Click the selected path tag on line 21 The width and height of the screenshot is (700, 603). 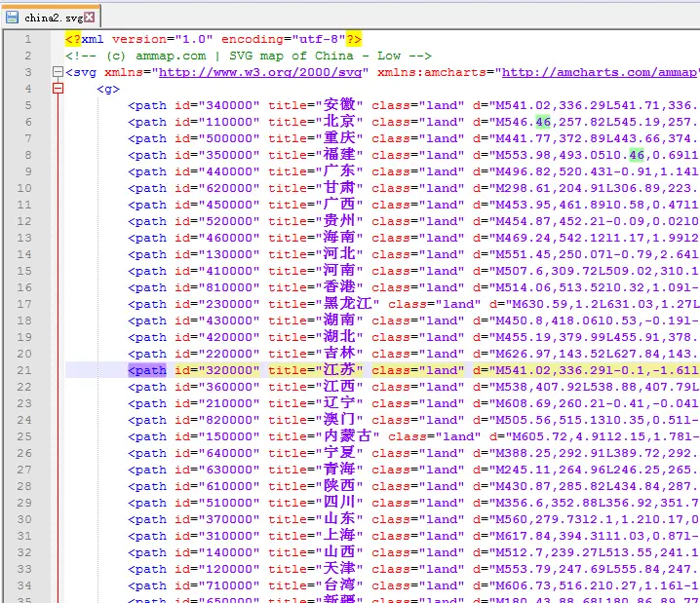147,370
